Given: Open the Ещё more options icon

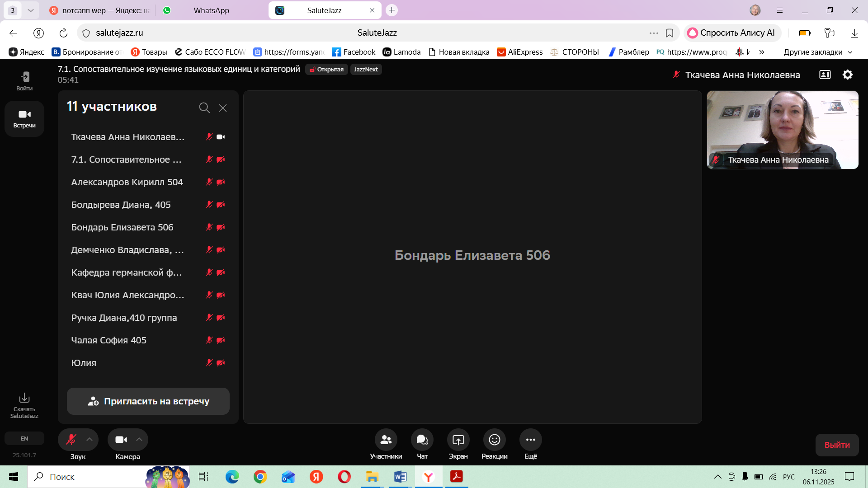Looking at the screenshot, I should click(530, 440).
